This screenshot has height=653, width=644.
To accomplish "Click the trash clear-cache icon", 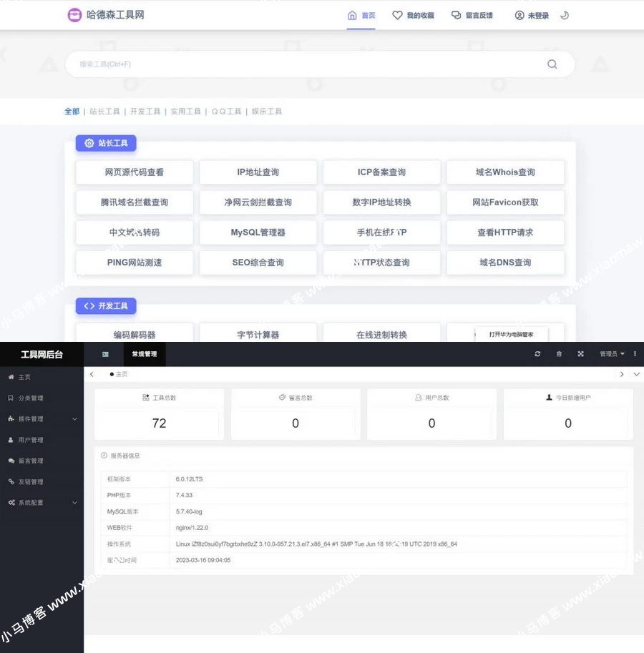I will point(559,354).
